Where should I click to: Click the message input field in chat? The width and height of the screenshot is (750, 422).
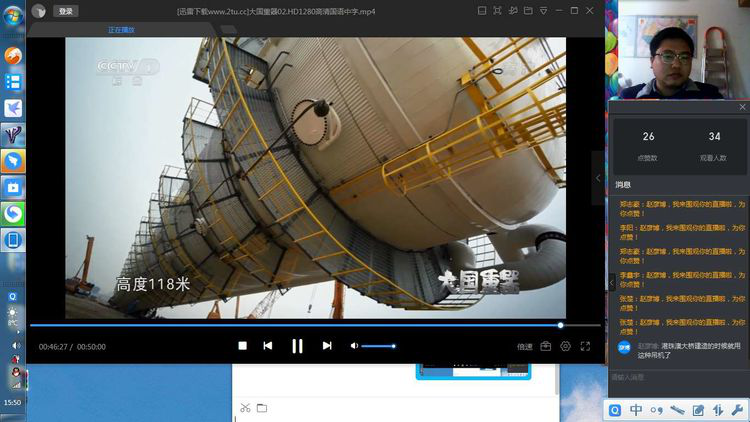click(678, 378)
